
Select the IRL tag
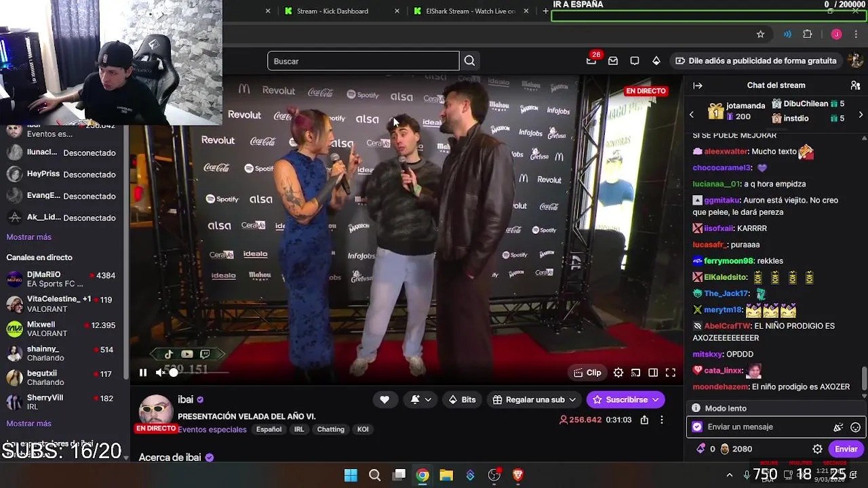click(x=299, y=429)
